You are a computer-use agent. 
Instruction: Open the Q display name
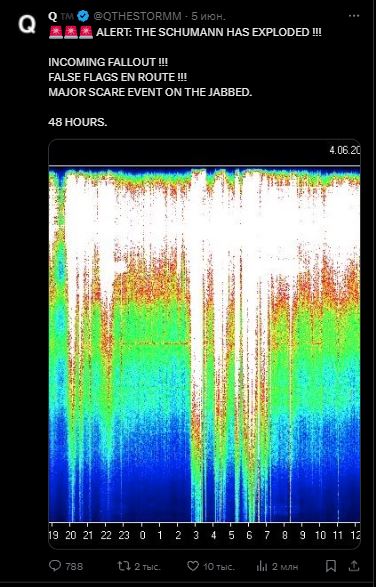pyautogui.click(x=53, y=16)
